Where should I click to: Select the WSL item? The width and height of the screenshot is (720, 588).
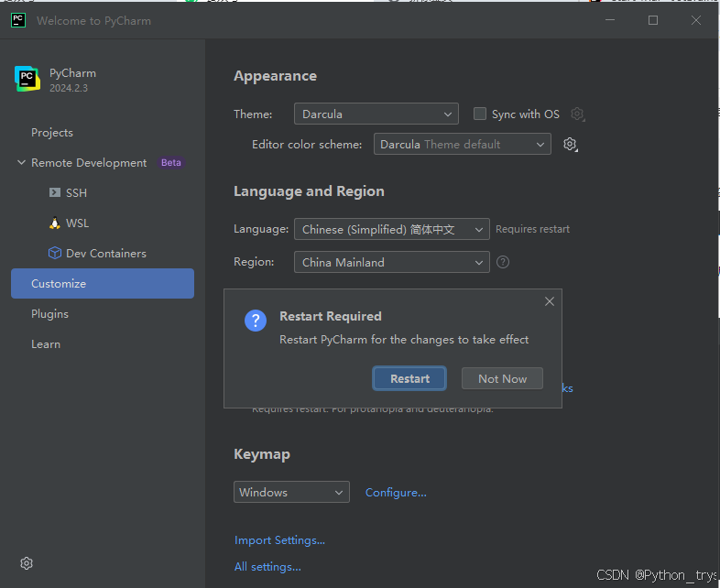[77, 223]
